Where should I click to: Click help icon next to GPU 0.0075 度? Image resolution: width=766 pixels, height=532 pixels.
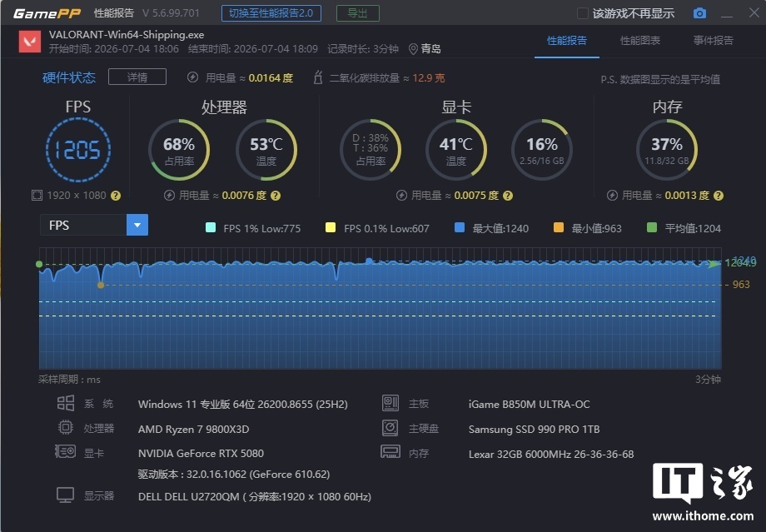click(508, 196)
